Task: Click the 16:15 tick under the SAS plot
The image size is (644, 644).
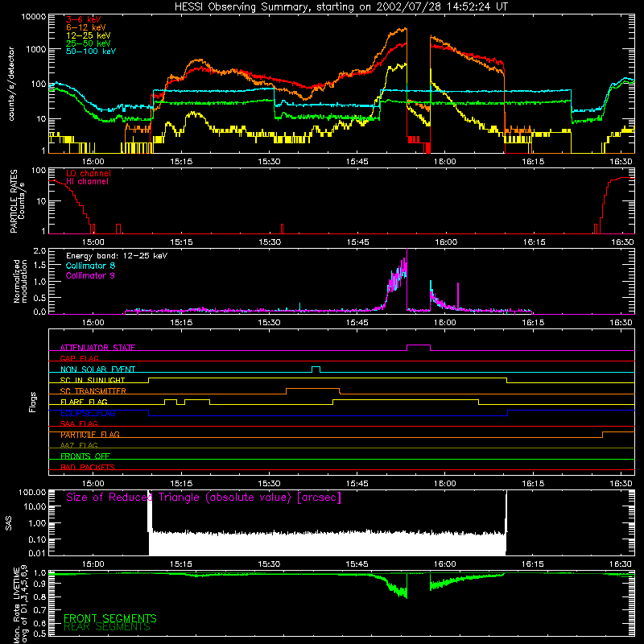Action: (533, 564)
